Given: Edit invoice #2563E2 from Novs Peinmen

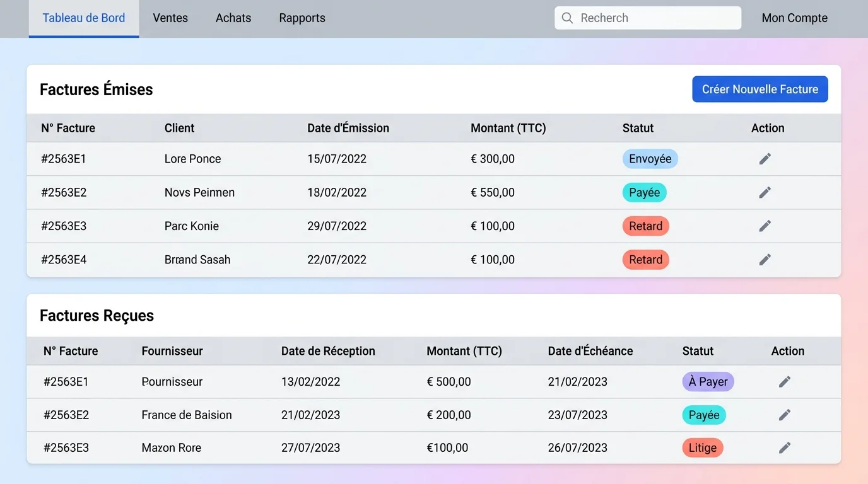Looking at the screenshot, I should [x=765, y=192].
